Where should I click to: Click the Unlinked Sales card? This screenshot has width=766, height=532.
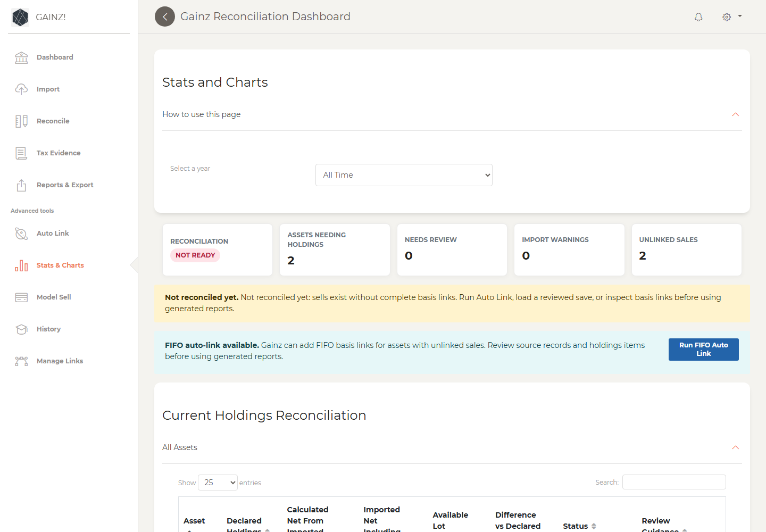tap(687, 250)
